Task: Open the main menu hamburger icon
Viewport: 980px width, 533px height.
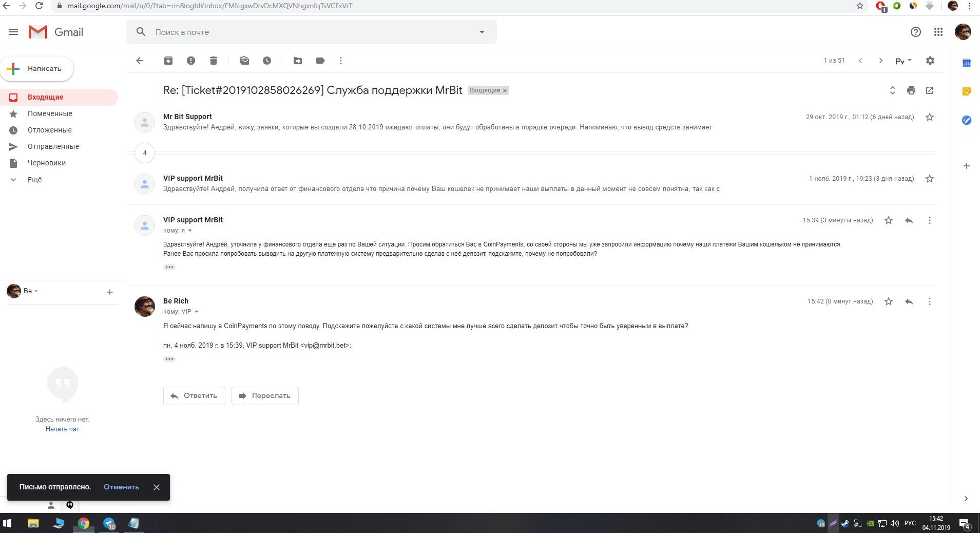Action: pos(13,32)
